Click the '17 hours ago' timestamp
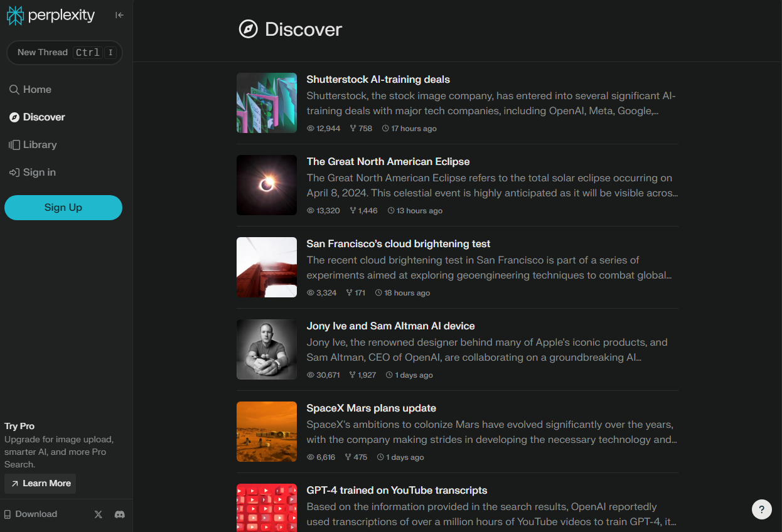This screenshot has height=532, width=782. point(409,129)
